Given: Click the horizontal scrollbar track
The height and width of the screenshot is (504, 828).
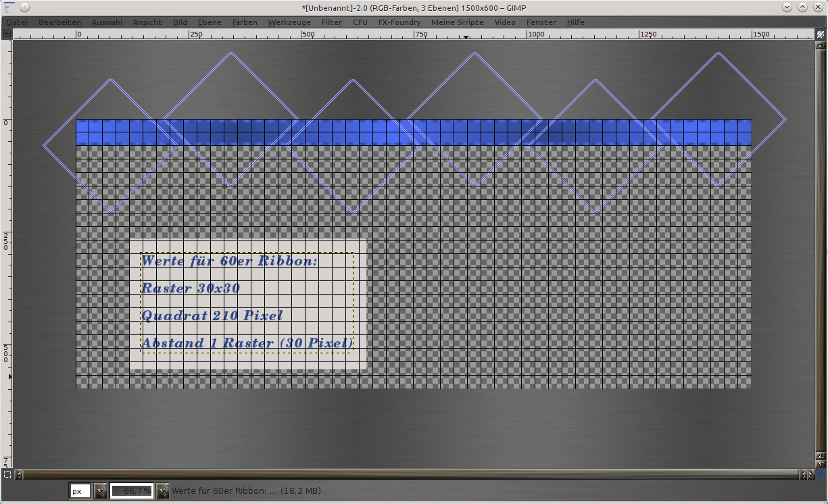Looking at the screenshot, I should [x=406, y=474].
